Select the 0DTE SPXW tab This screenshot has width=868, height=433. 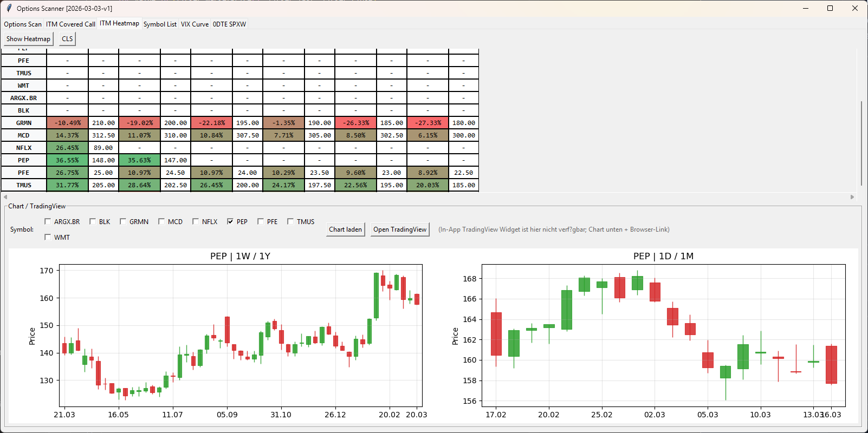point(229,24)
